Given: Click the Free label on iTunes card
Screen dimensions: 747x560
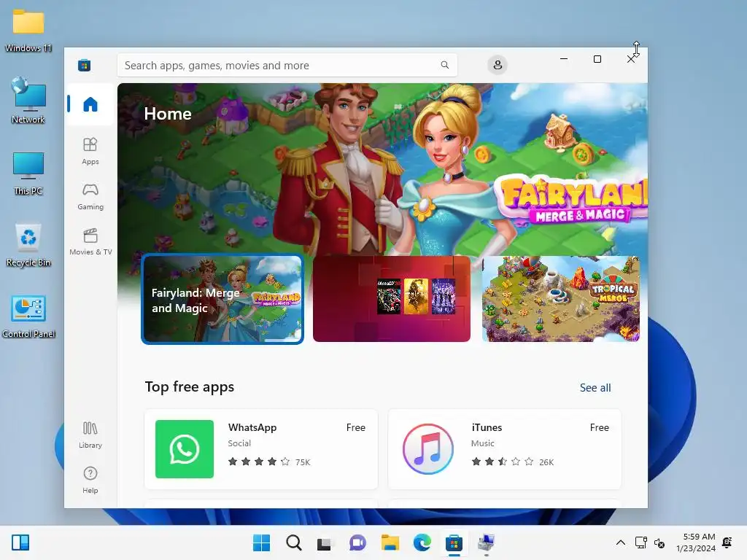Looking at the screenshot, I should (x=600, y=427).
